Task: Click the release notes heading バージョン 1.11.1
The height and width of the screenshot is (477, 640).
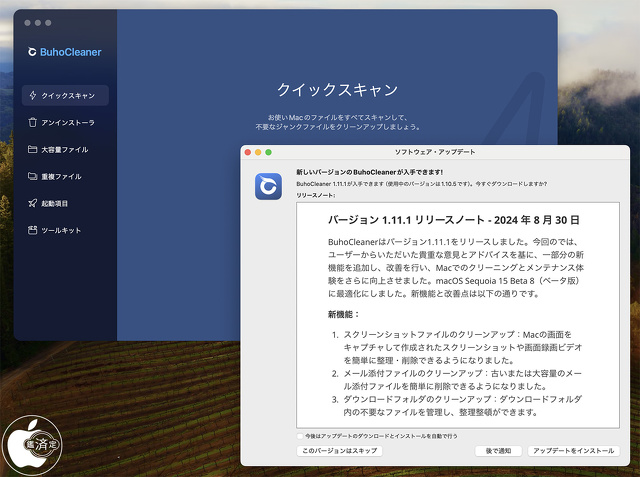Action: coord(453,220)
